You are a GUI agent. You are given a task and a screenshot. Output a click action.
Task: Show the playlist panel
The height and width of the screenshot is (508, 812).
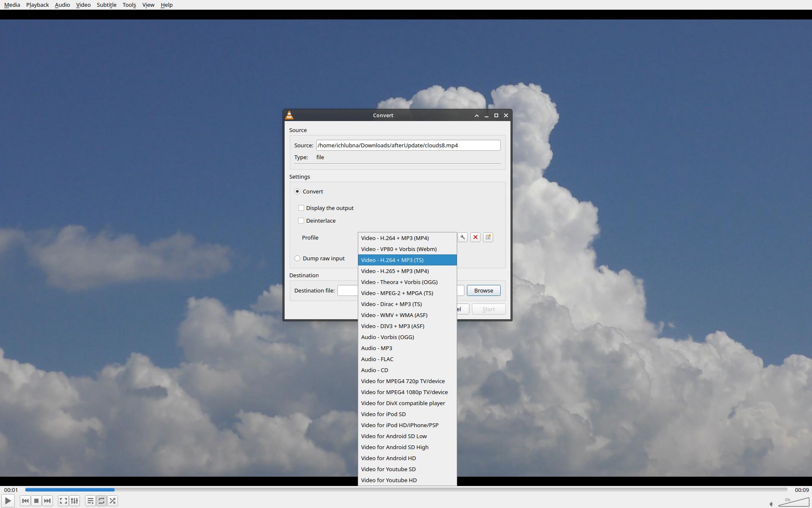[90, 501]
